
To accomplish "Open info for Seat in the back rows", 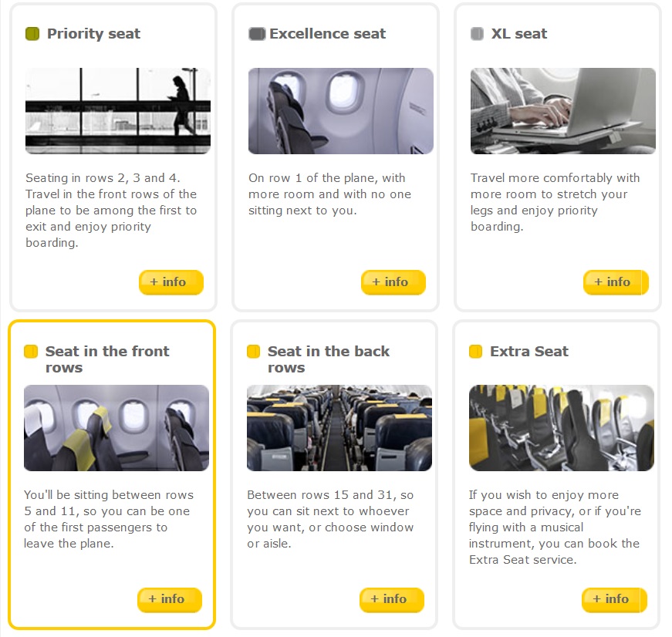I will pos(391,599).
